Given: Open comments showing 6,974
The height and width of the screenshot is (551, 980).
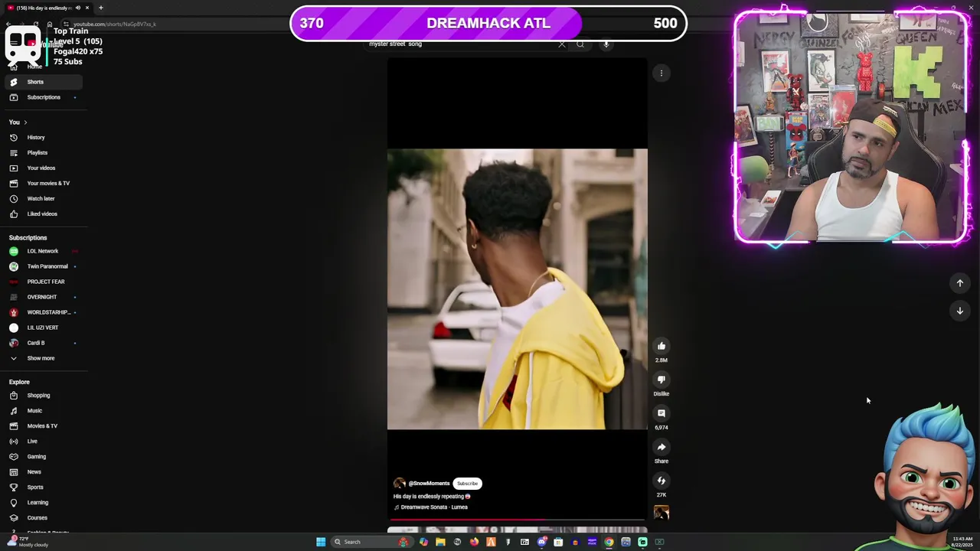Looking at the screenshot, I should click(661, 413).
